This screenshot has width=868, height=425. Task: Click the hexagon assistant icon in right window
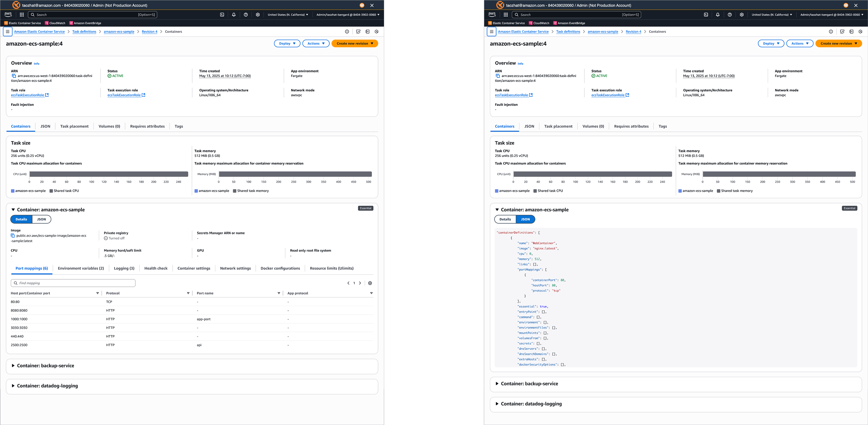coord(861,32)
